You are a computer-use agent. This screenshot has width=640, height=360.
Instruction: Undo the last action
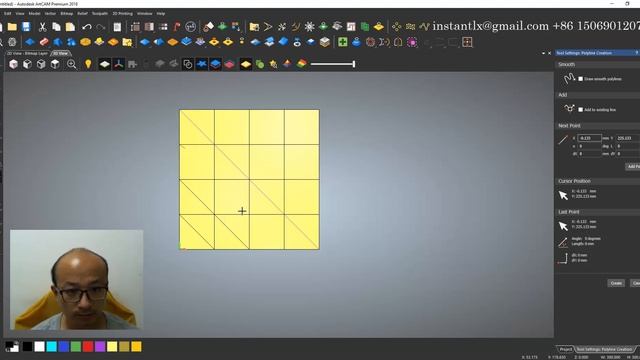[87, 27]
